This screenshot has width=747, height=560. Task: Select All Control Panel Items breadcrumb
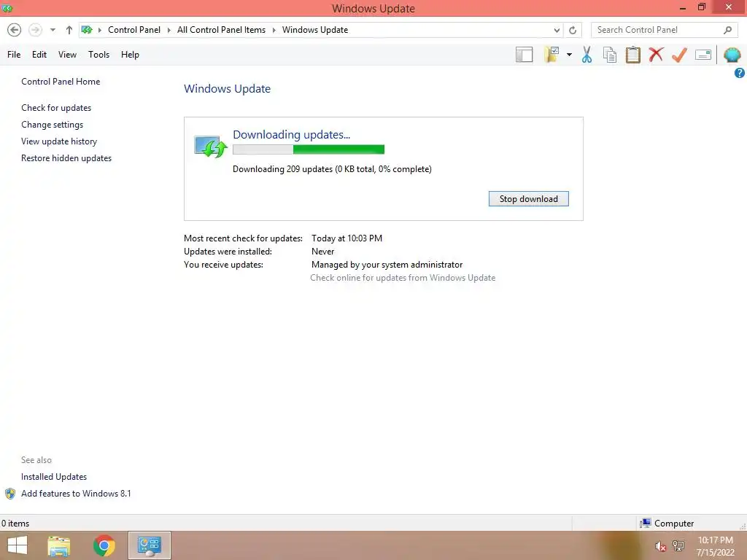[x=221, y=30]
